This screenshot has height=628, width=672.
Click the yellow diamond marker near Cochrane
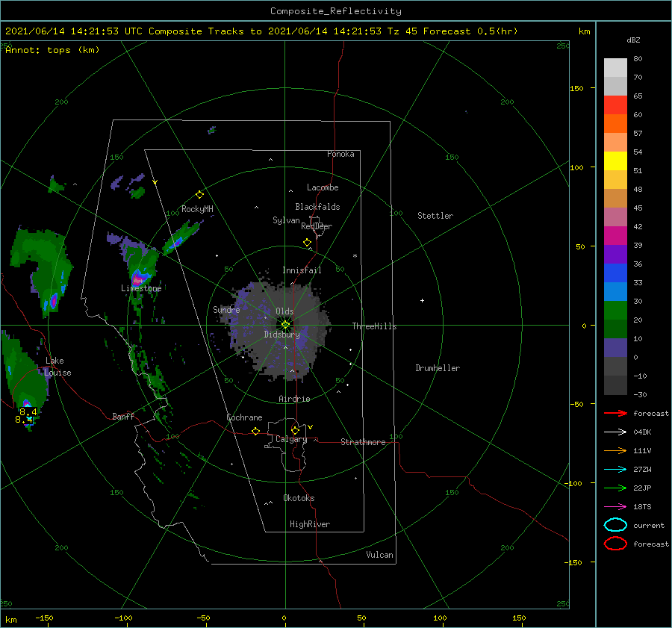[256, 431]
